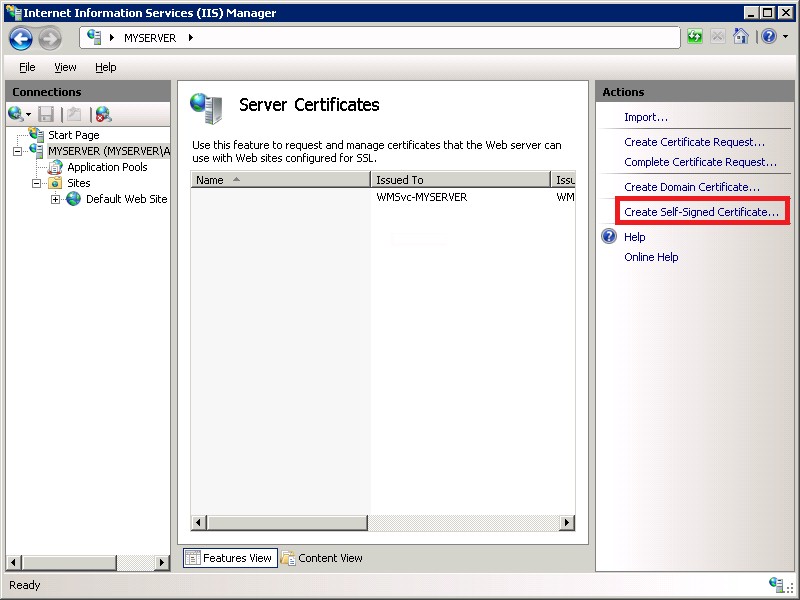Click the IIS Manager title bar icon
Viewport: 800px width, 600px height.
[14, 12]
